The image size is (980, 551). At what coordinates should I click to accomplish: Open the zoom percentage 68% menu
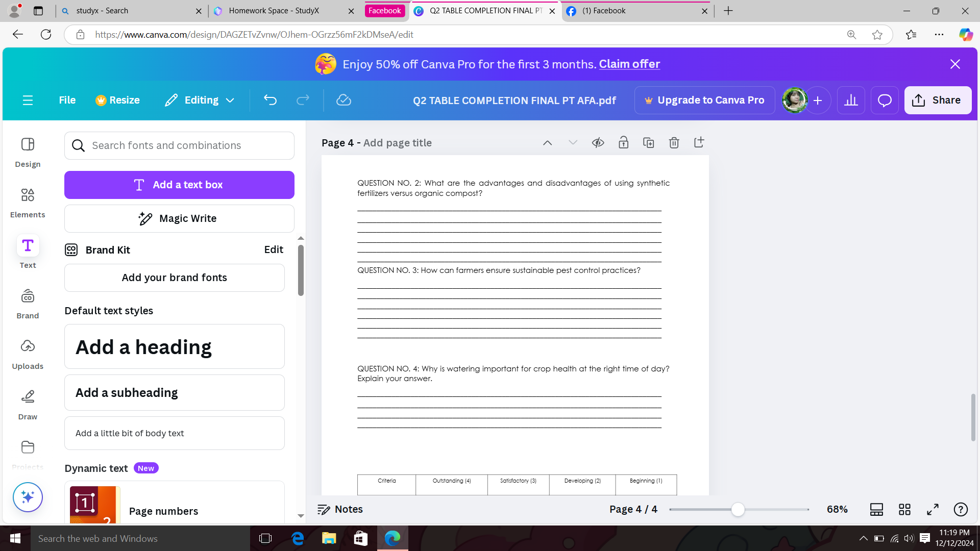837,509
